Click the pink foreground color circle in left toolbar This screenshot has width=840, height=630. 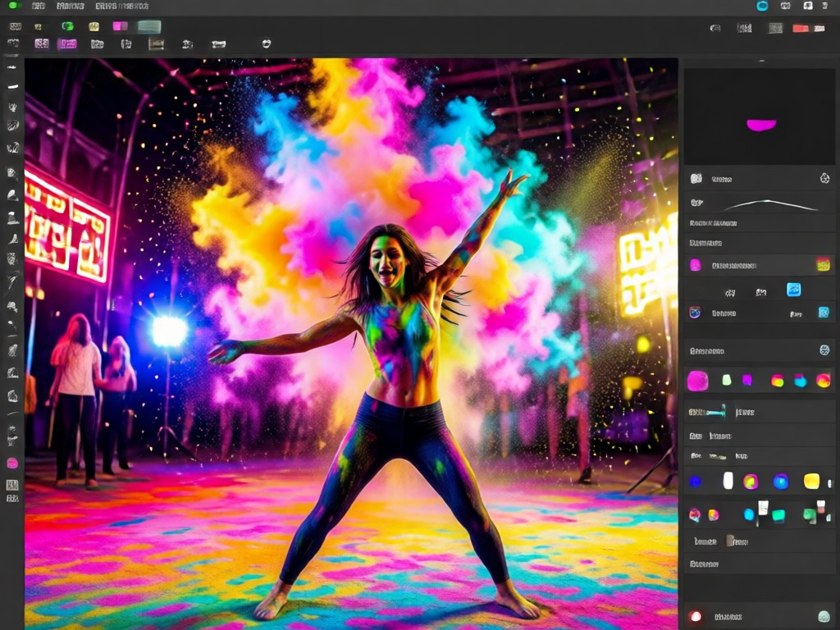point(12,463)
